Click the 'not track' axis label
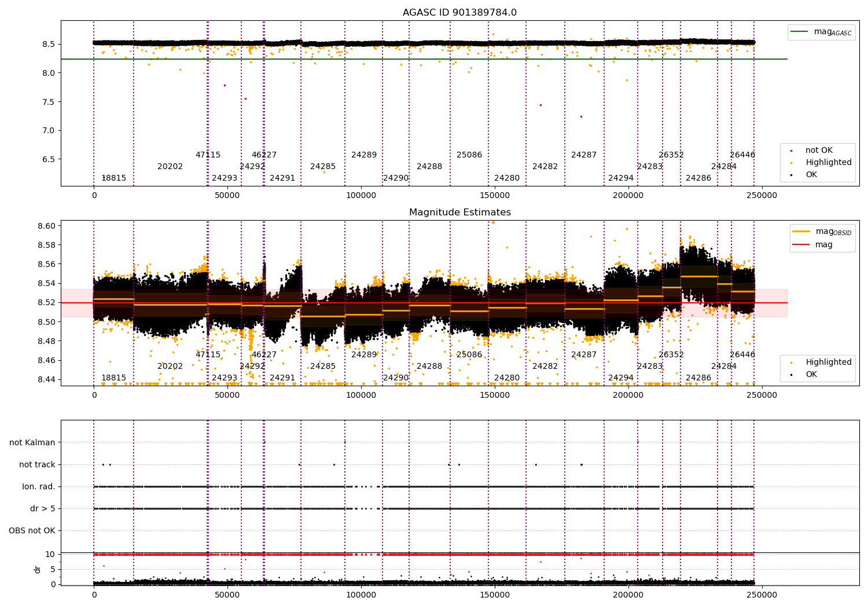 pos(37,464)
